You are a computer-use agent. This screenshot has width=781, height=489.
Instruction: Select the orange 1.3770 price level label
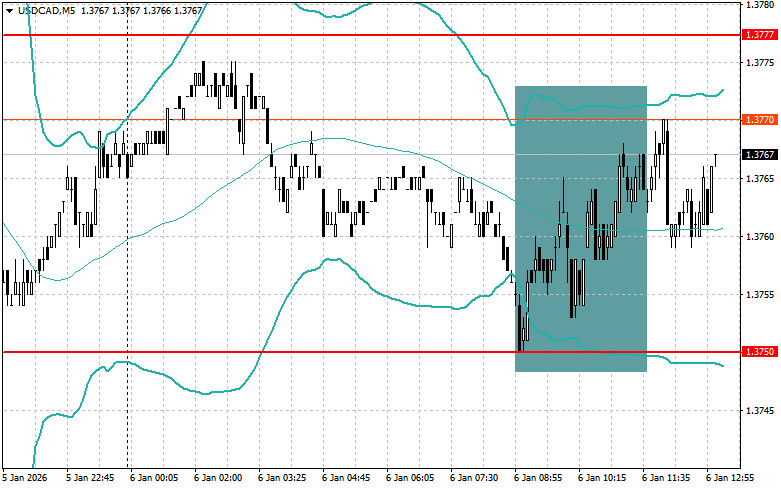pyautogui.click(x=760, y=120)
